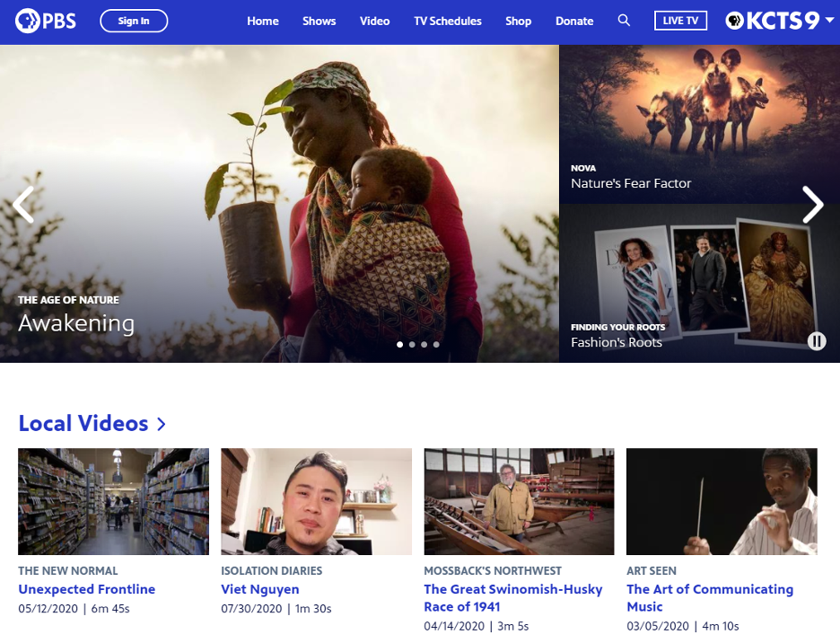Open the LIVE TV button
The height and width of the screenshot is (643, 840).
click(x=680, y=21)
